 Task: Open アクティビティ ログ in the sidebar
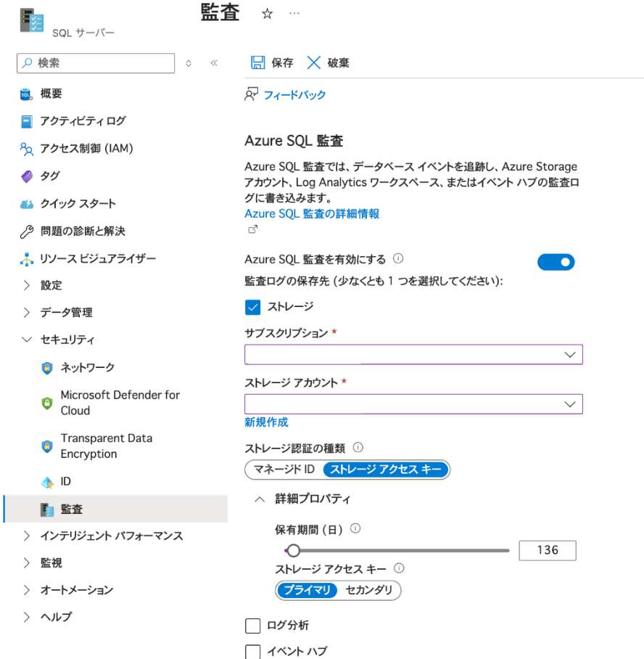pos(83,121)
